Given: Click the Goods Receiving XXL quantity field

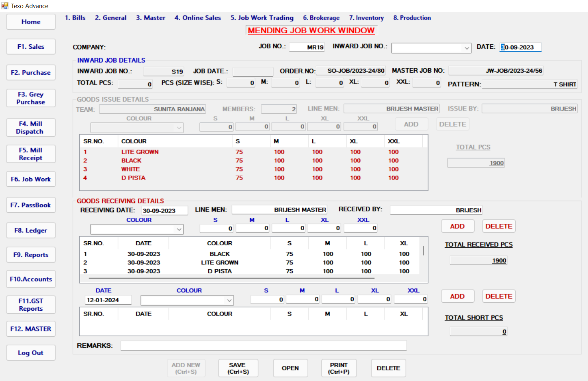Looking at the screenshot, I should point(361,228).
